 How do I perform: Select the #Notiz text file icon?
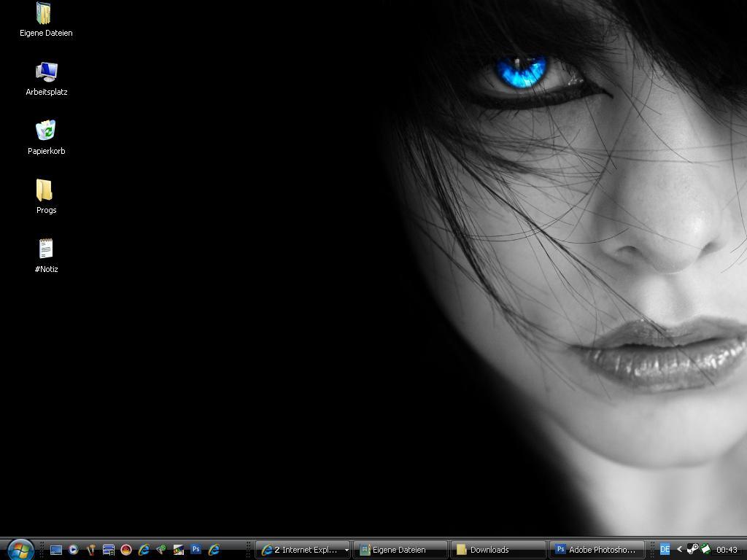(46, 256)
